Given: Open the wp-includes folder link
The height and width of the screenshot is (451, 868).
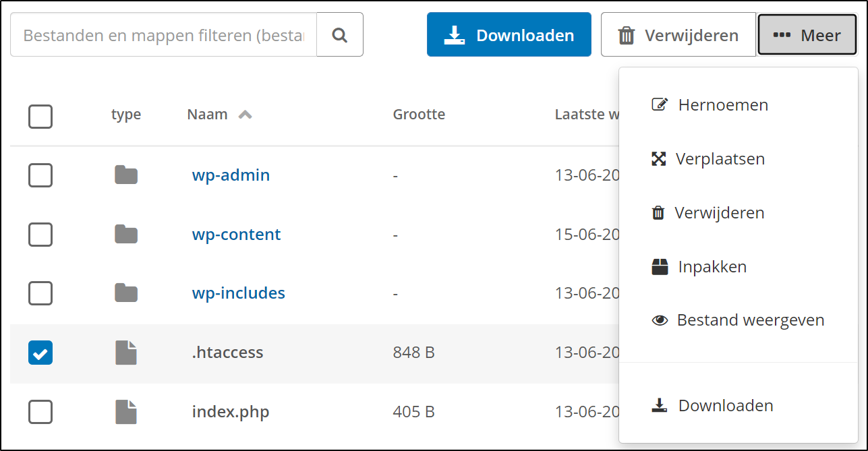Looking at the screenshot, I should tap(238, 293).
